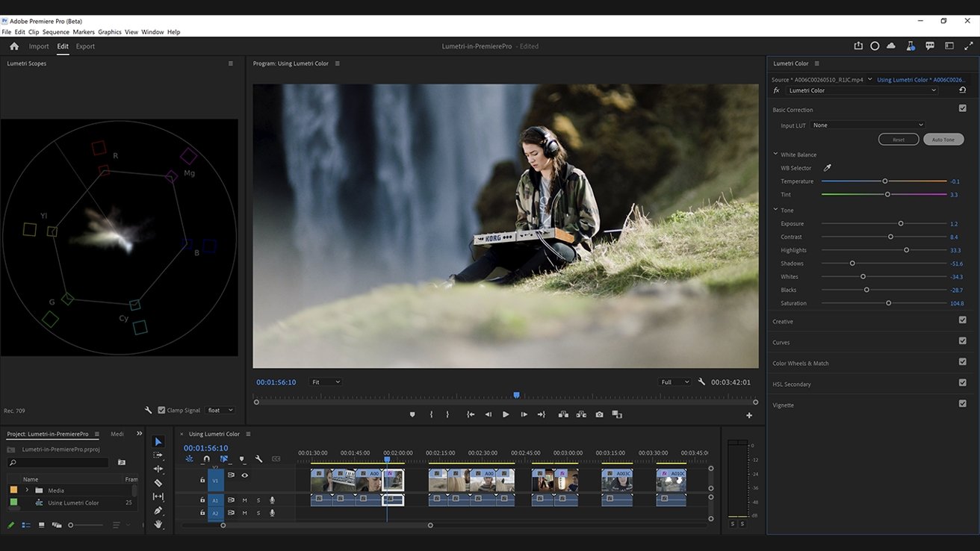
Task: Reset the Lumetri Color effect
Action: click(x=963, y=90)
